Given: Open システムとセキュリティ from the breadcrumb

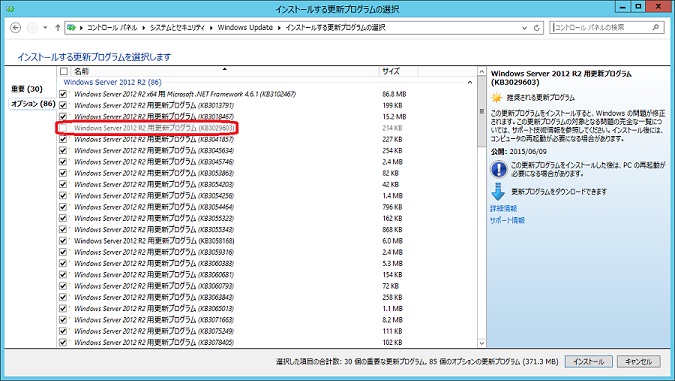Looking at the screenshot, I should 177,28.
